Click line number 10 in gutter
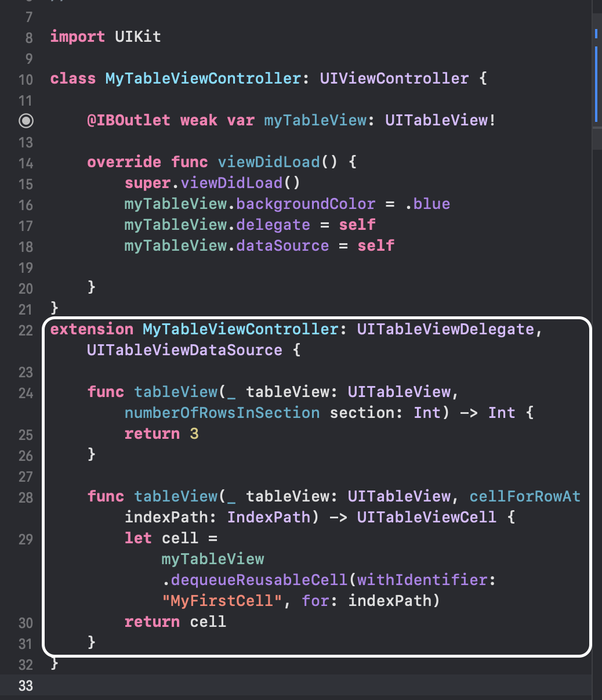Viewport: 602px width, 700px height. [26, 80]
